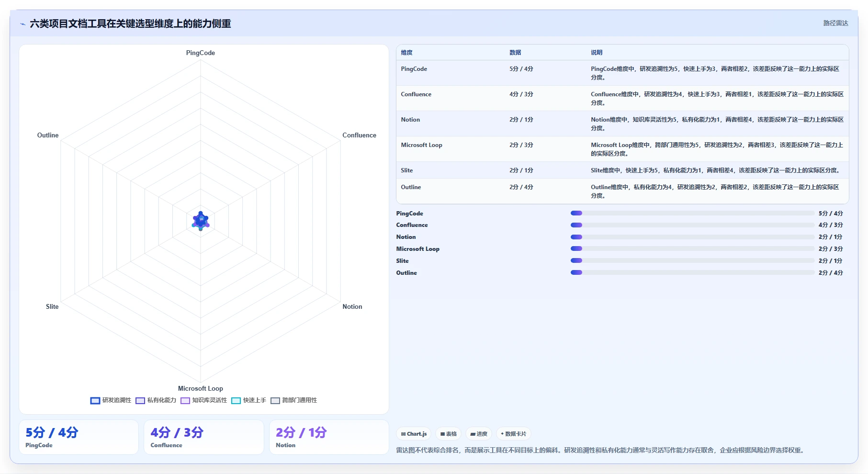Click the Notion progress bar
Screen dimensions: 868x474
point(692,237)
